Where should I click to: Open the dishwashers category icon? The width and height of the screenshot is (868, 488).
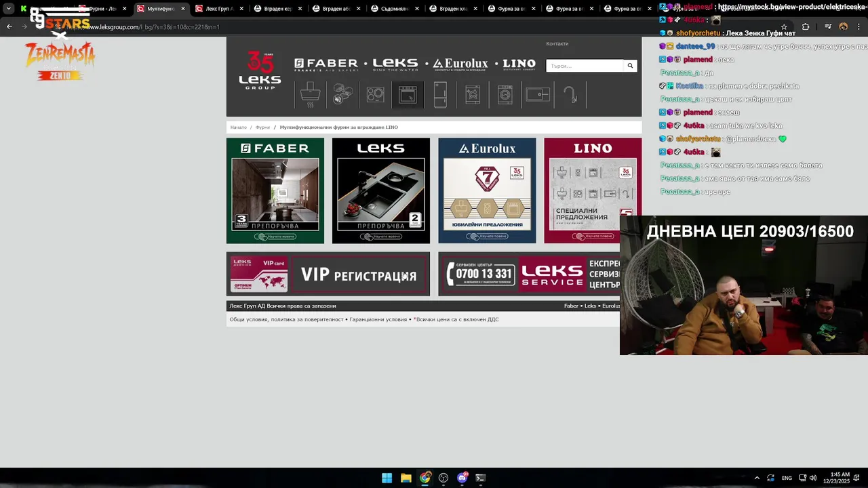tap(473, 95)
